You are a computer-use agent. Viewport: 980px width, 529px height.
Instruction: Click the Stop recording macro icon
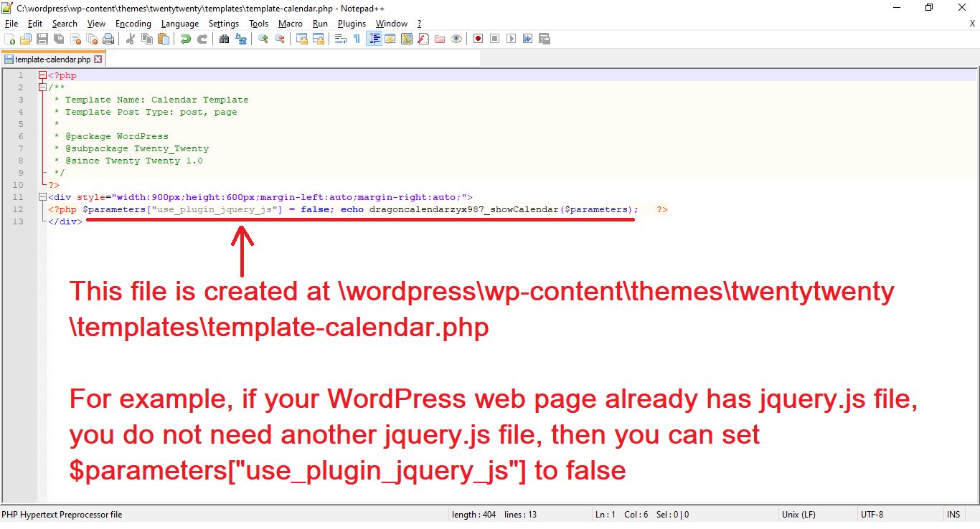pos(495,39)
